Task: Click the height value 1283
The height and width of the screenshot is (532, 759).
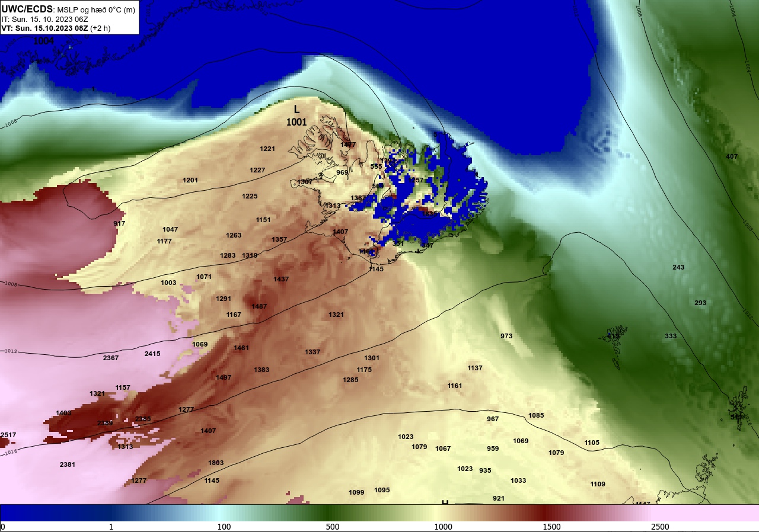Action: click(228, 255)
